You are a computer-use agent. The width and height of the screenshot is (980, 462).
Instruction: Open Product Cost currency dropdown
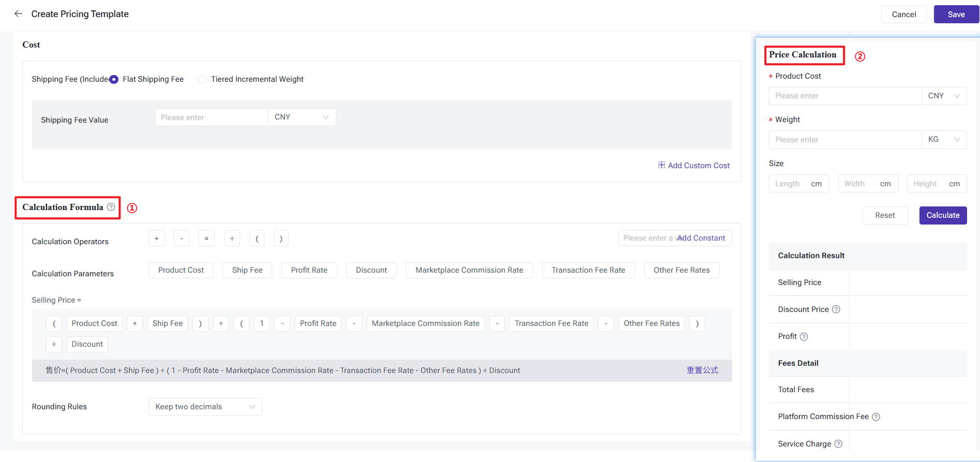(x=944, y=96)
